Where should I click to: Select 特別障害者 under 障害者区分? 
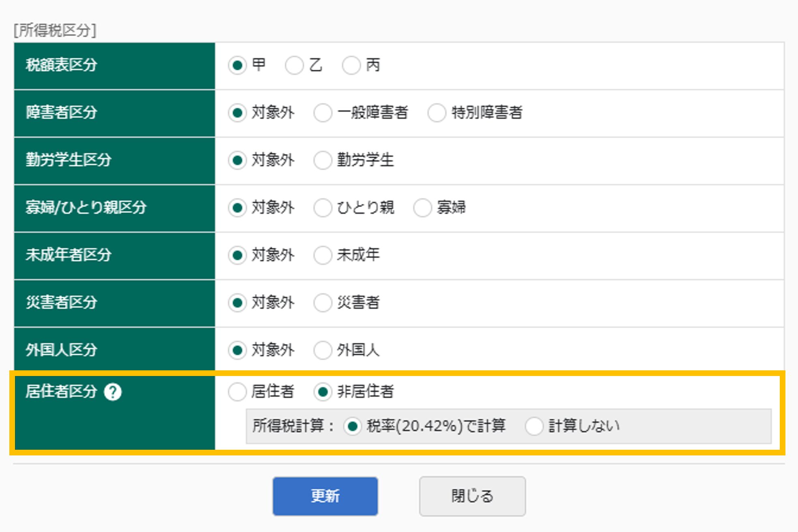436,113
